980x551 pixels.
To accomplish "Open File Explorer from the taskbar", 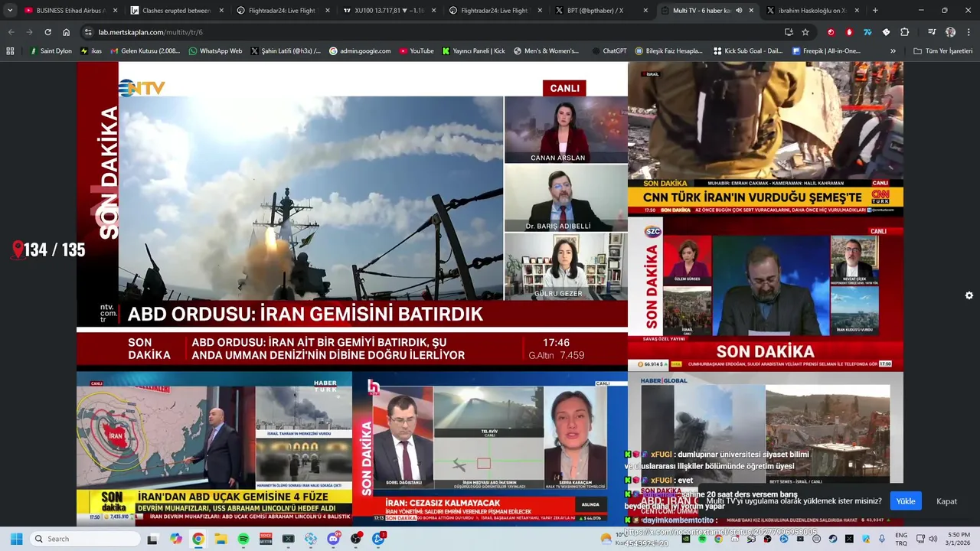I will click(x=220, y=539).
